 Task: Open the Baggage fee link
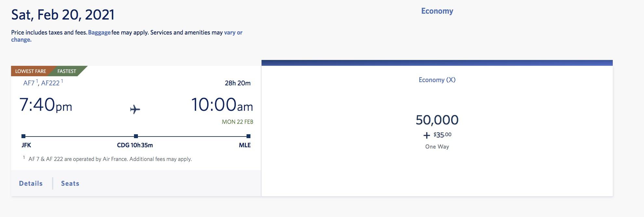pyautogui.click(x=99, y=33)
